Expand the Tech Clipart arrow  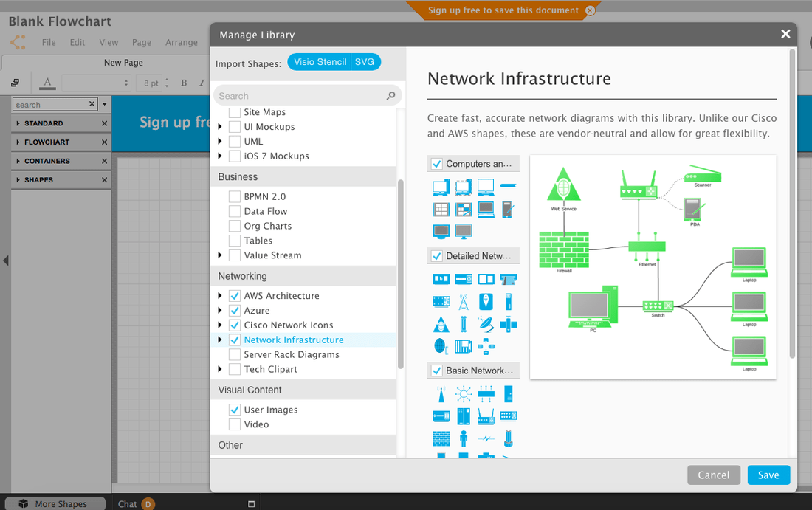[219, 369]
